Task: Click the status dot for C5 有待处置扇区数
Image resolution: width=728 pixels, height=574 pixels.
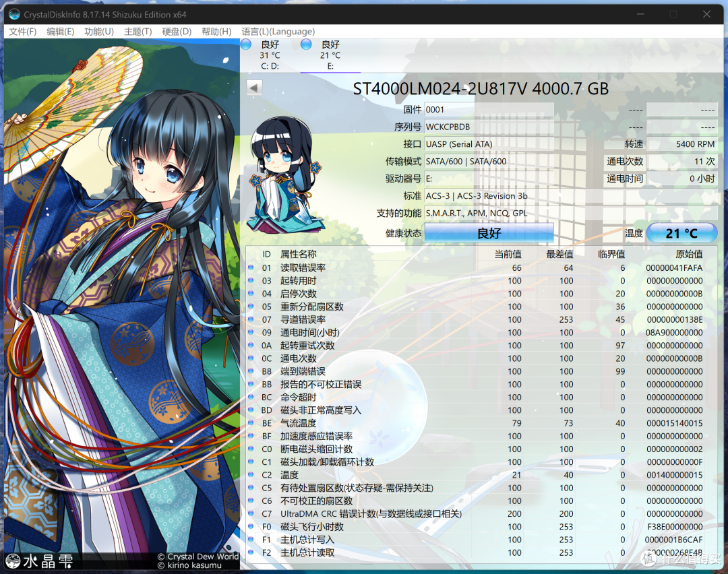Action: point(251,488)
